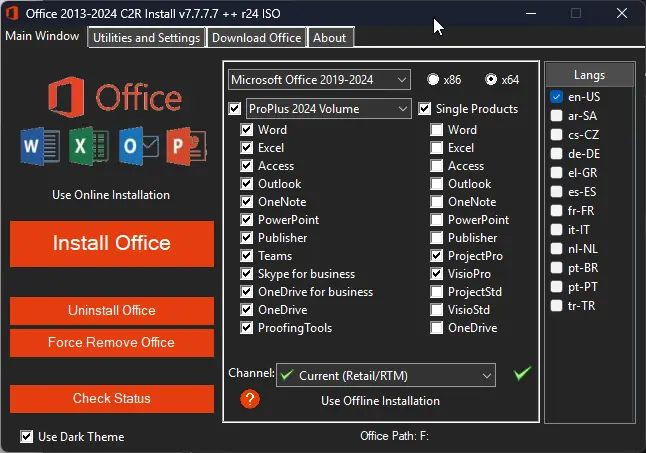Click the Check Status button

tap(112, 399)
